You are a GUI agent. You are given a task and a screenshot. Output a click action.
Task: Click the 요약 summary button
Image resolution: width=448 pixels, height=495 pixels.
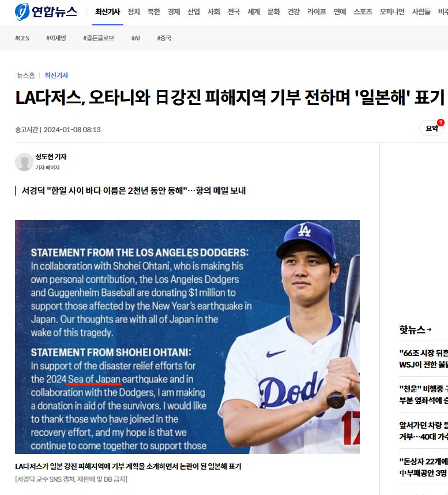432,128
